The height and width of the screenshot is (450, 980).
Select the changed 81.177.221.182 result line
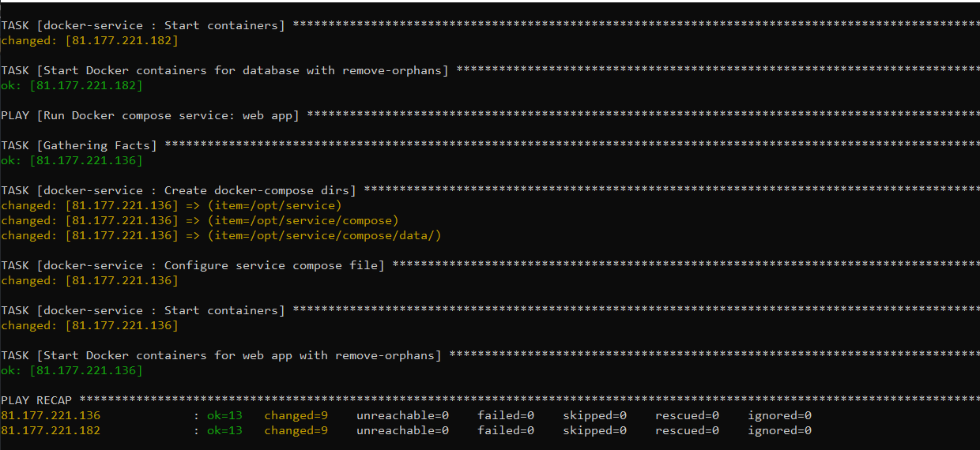tap(89, 40)
